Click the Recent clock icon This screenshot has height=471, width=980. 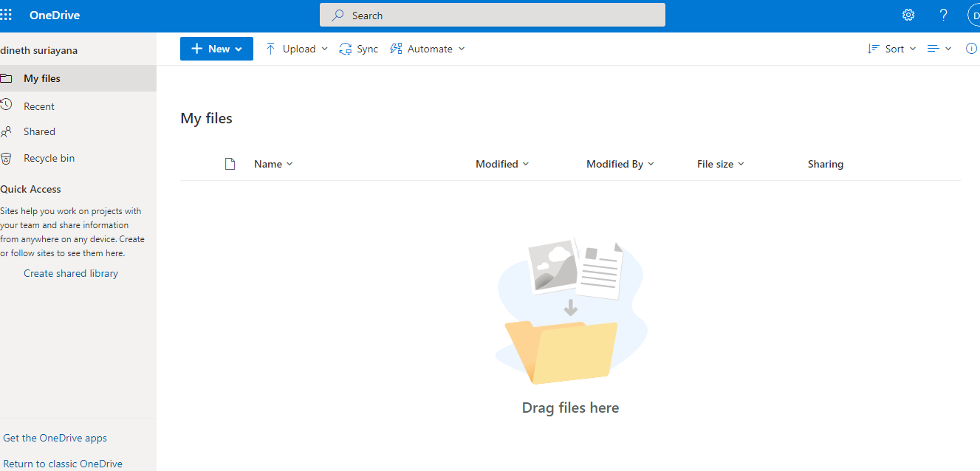click(6, 105)
